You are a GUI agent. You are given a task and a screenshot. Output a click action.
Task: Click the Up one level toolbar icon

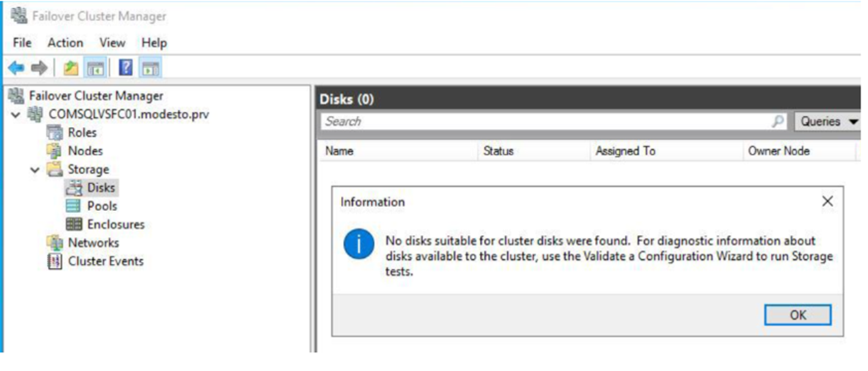coord(71,68)
